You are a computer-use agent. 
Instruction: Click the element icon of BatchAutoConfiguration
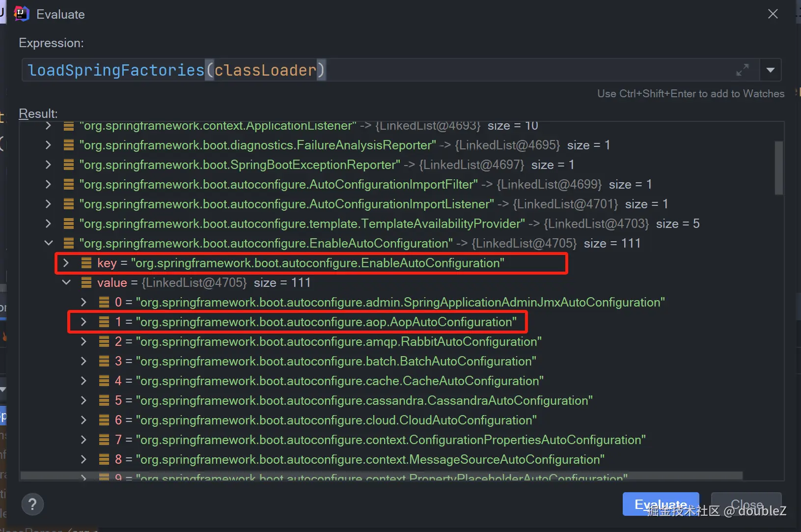(x=104, y=361)
